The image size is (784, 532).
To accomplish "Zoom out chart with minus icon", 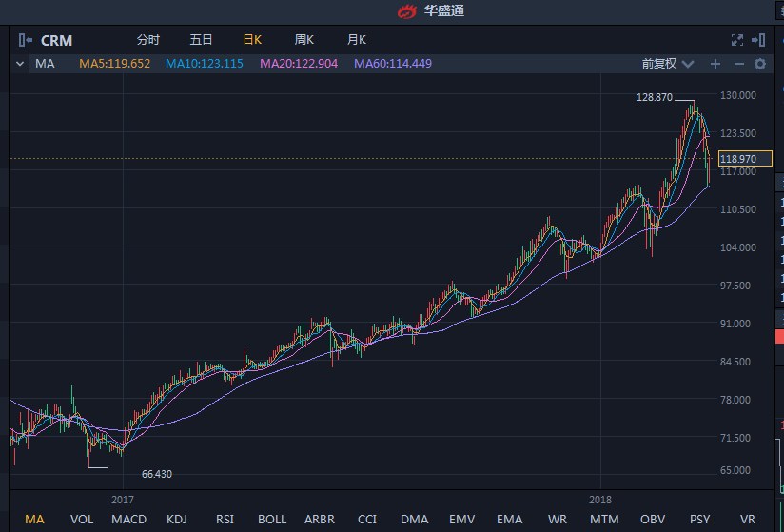I will pyautogui.click(x=738, y=64).
